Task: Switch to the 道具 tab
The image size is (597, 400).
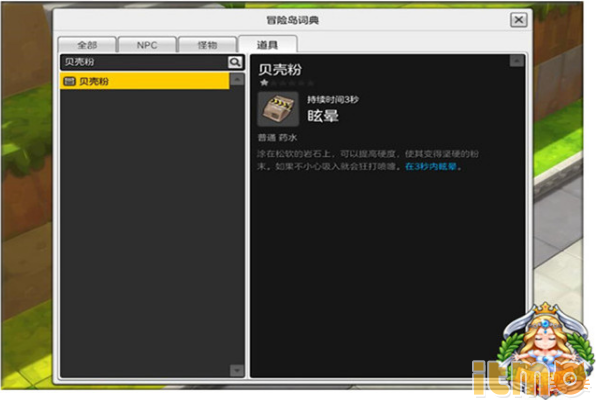Action: (267, 45)
